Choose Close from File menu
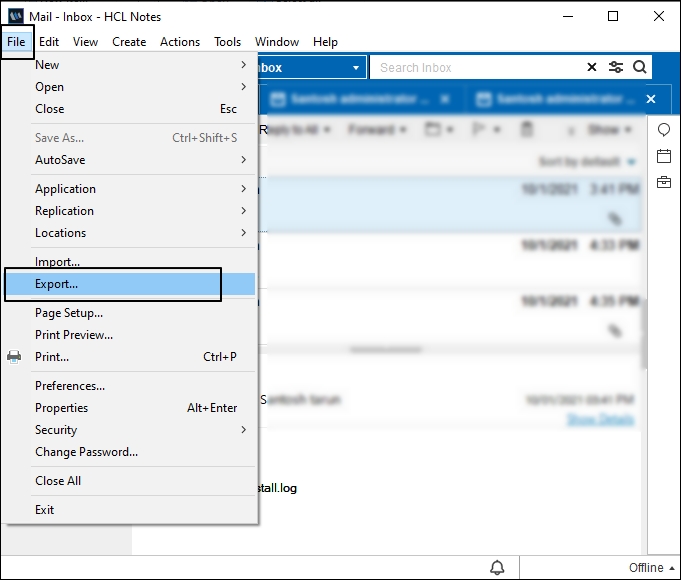 click(x=143, y=109)
